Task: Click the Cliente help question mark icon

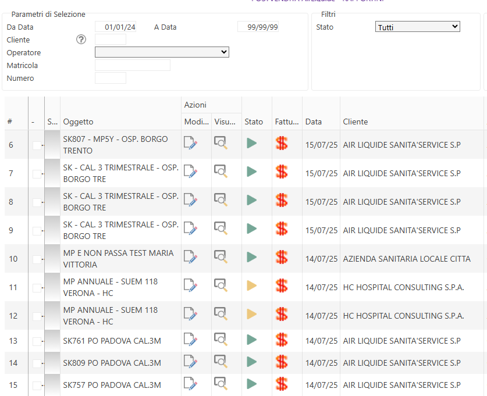Action: point(81,40)
